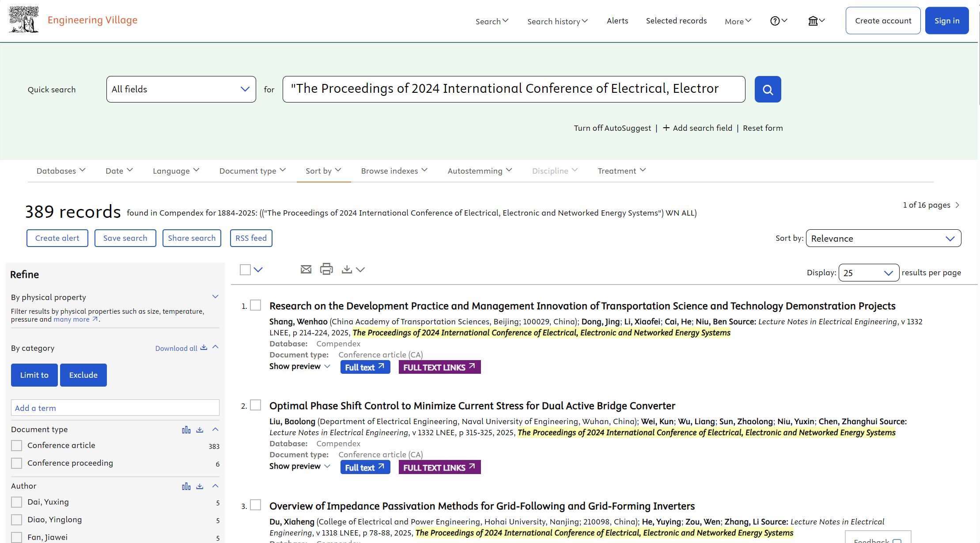980x543 pixels.
Task: Expand By physical property section
Action: (x=216, y=296)
